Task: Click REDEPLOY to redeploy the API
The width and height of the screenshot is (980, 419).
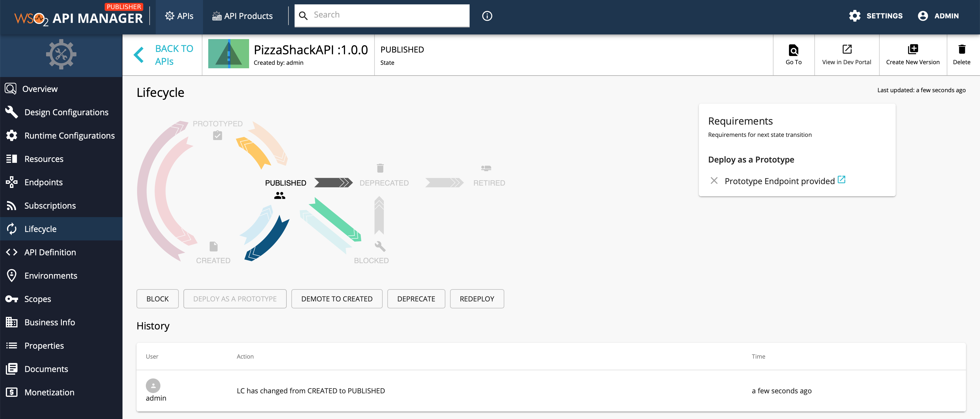Action: [x=477, y=299]
